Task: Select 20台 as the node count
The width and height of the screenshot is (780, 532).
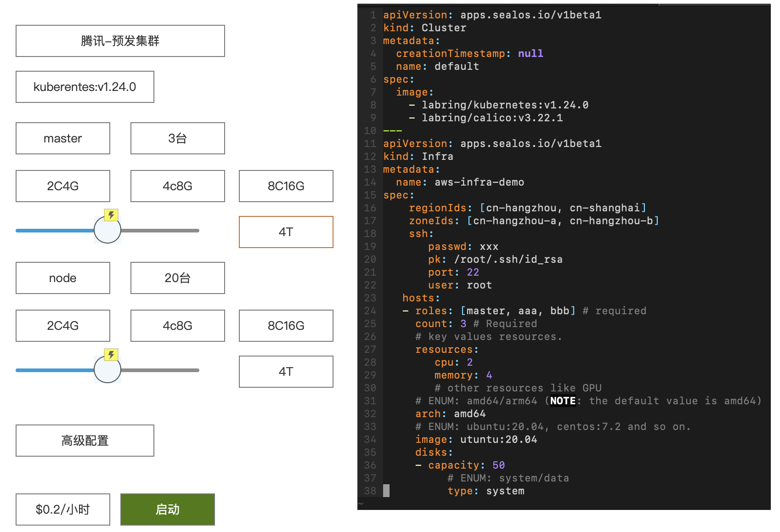Action: tap(177, 277)
